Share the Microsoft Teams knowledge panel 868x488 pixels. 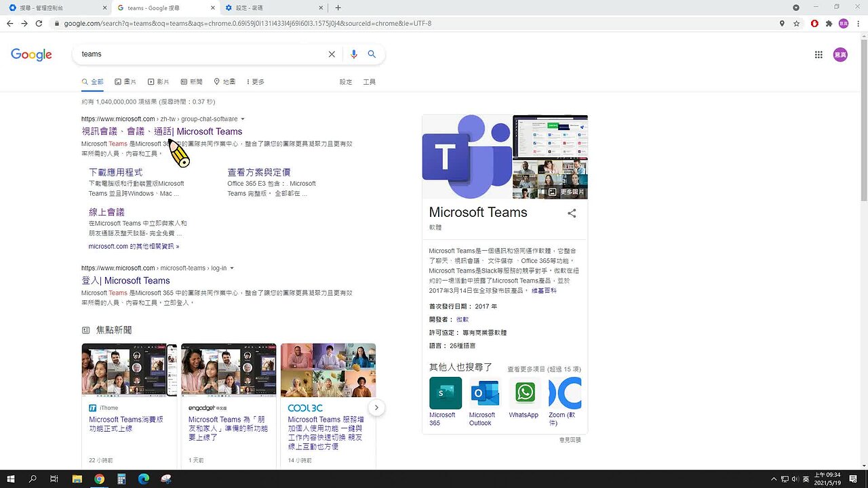(572, 213)
